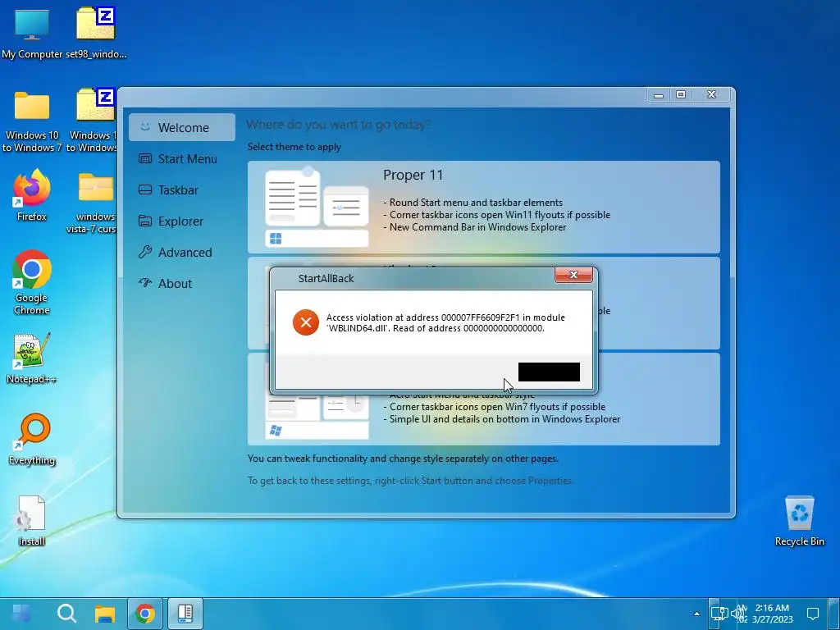Open clock showing 2:16 AM

pyautogui.click(x=772, y=614)
